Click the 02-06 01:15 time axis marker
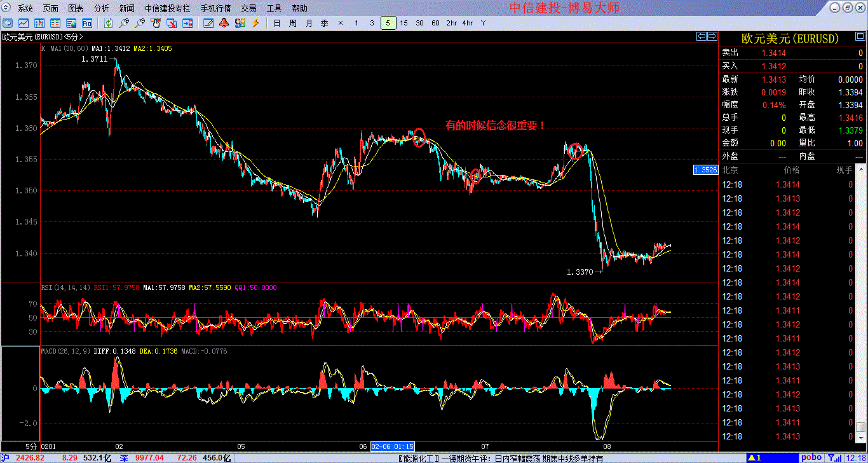 click(393, 446)
